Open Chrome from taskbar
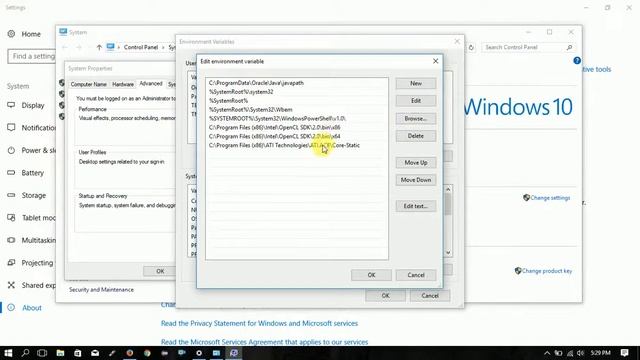The height and width of the screenshot is (360, 640). [147, 353]
